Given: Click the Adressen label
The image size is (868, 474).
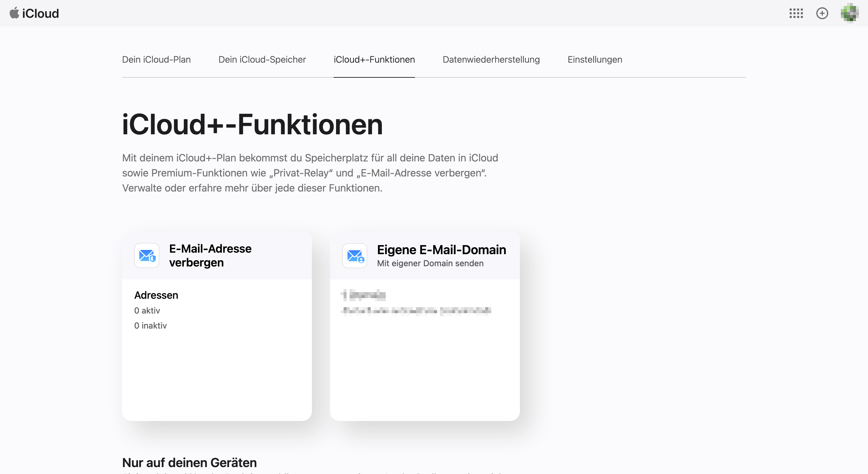Looking at the screenshot, I should 156,295.
